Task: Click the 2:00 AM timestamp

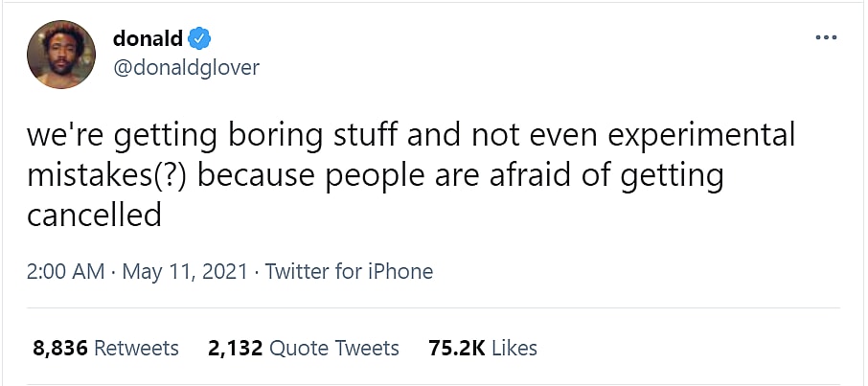Action: coord(65,272)
